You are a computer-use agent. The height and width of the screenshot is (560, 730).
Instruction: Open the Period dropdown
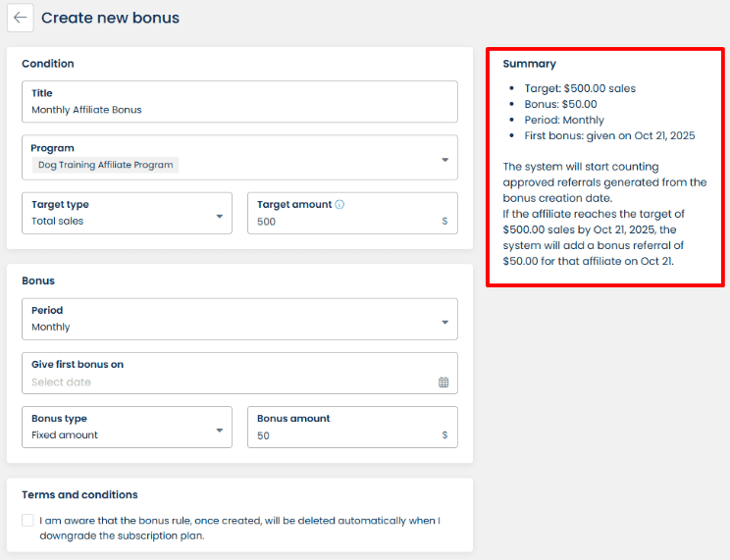coord(239,320)
